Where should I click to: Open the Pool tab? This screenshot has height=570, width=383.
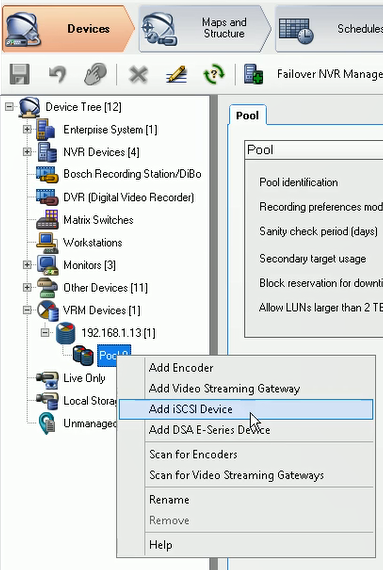pos(247,116)
